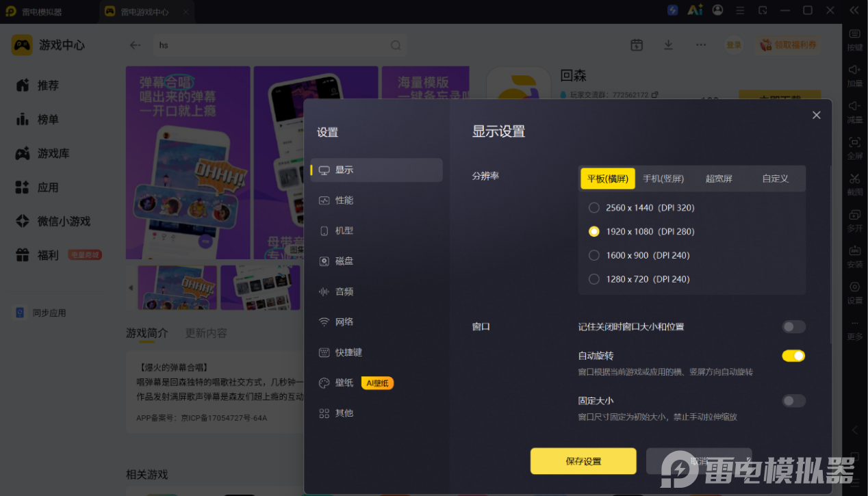
Task: Click 同步应用 in sidebar
Action: click(x=41, y=313)
